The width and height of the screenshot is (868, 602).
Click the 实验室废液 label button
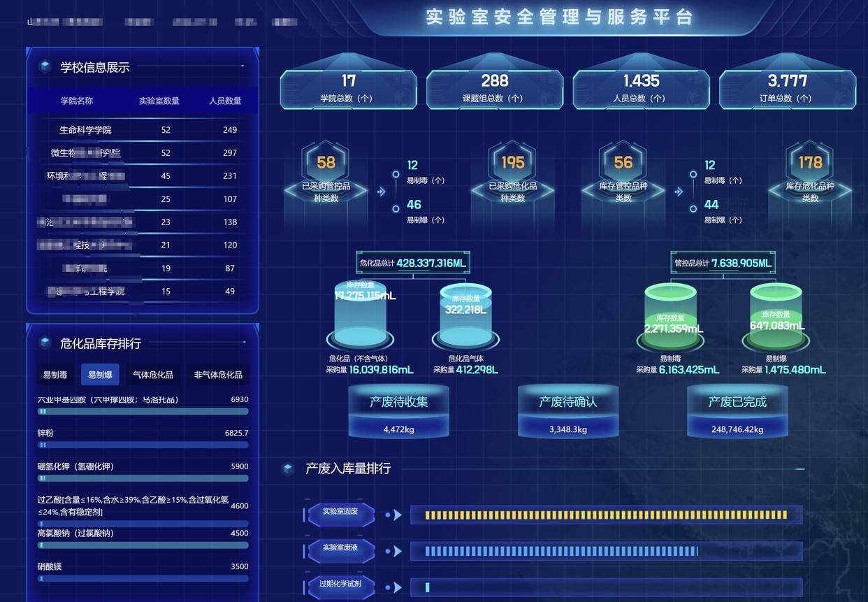pos(340,550)
